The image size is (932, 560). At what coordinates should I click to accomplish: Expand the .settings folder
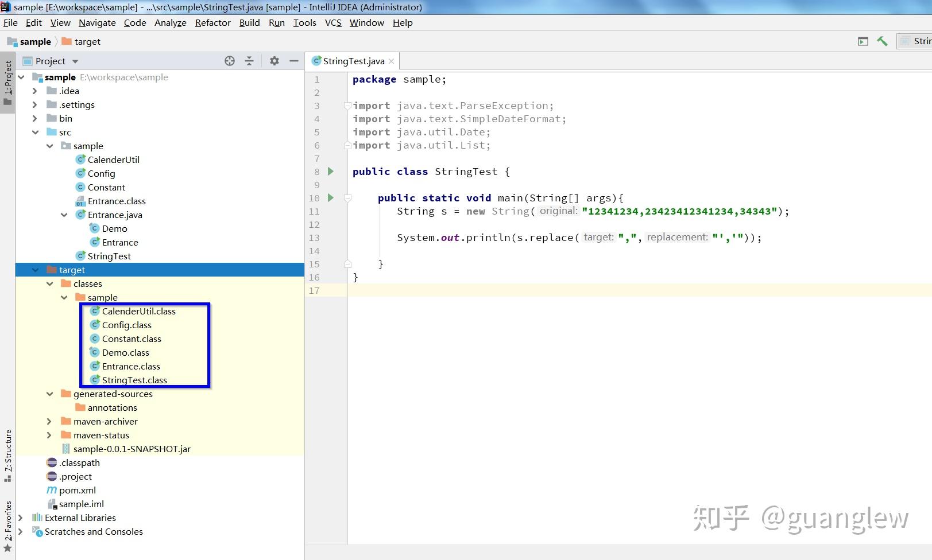coord(35,104)
